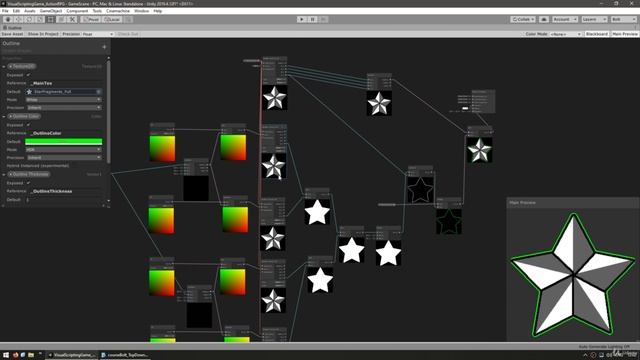This screenshot has height=360, width=640.
Task: Click the Main Preview star thumbnail
Action: pos(573,275)
